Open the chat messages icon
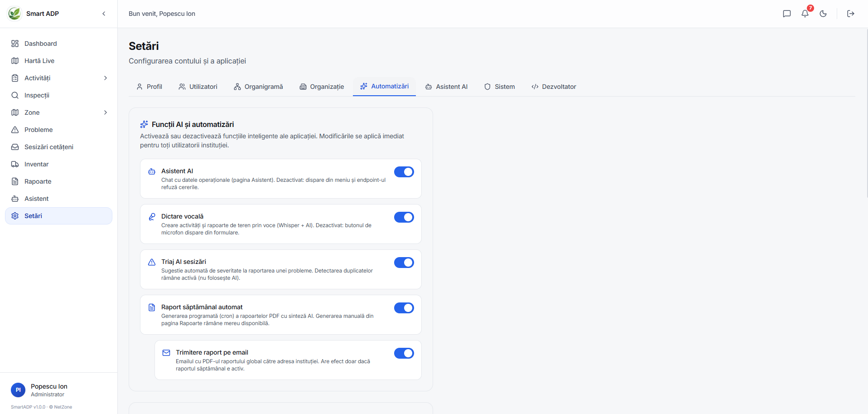Screen dimensions: 868x414 [787, 14]
